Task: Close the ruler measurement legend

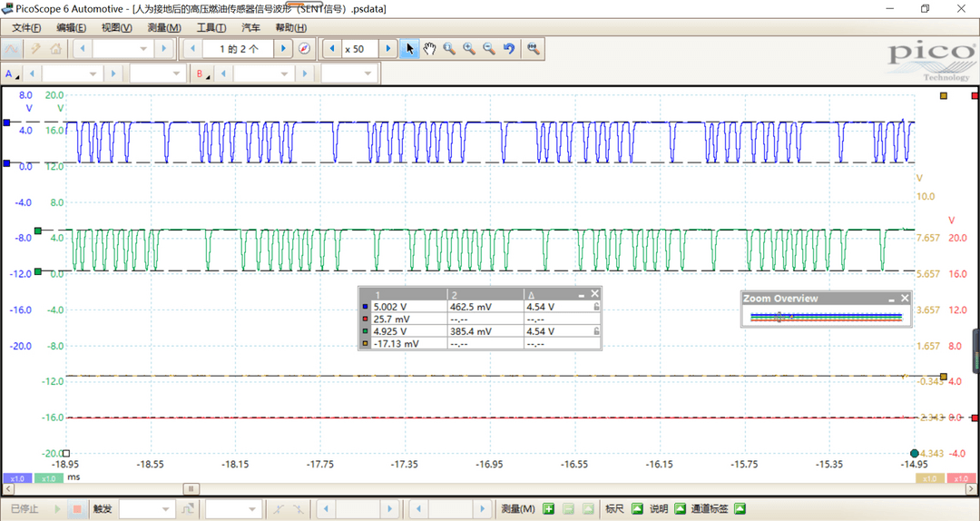Action: (595, 293)
